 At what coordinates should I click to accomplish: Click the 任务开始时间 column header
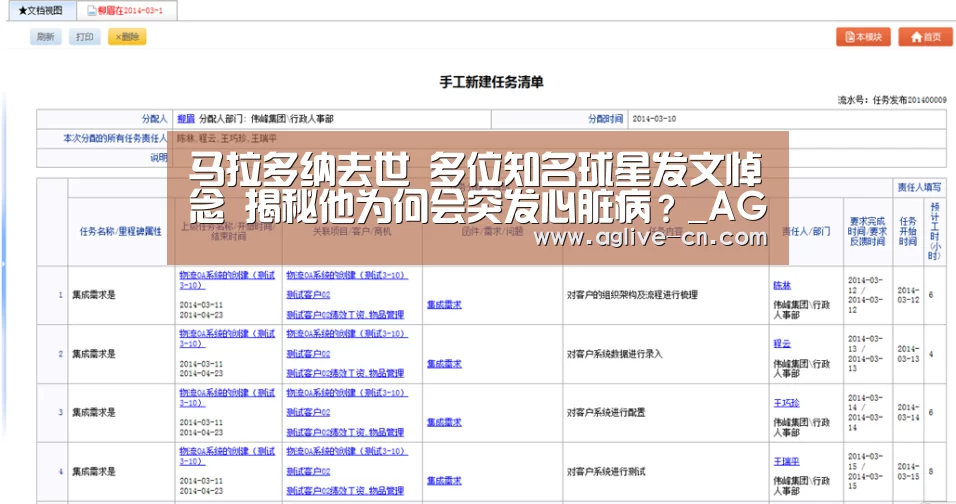908,231
